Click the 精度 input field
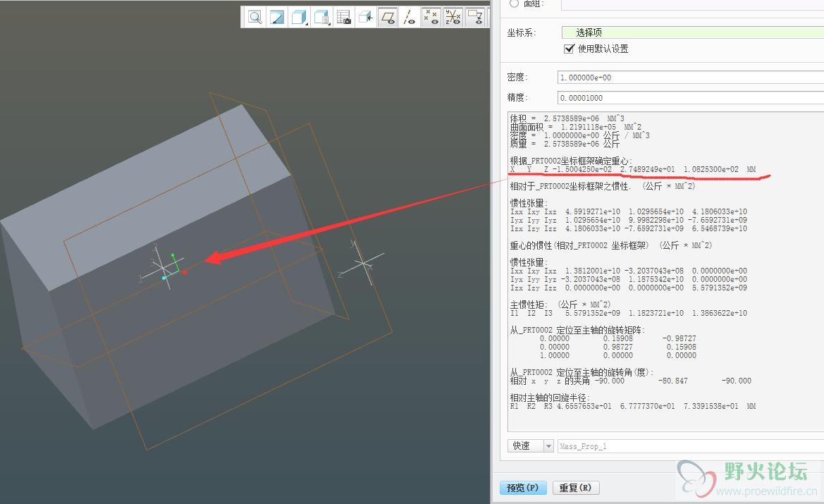Image resolution: width=824 pixels, height=504 pixels. coord(691,98)
